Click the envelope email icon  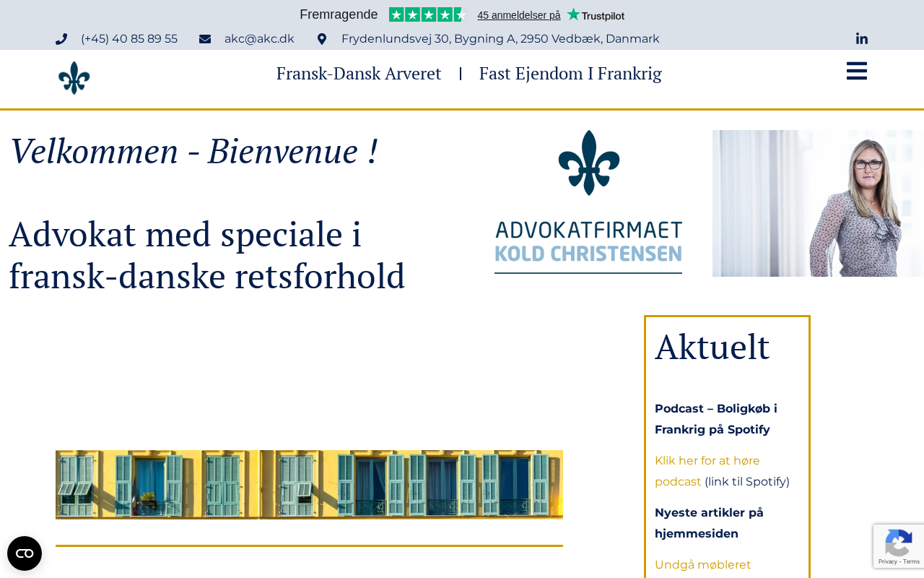pyautogui.click(x=205, y=39)
